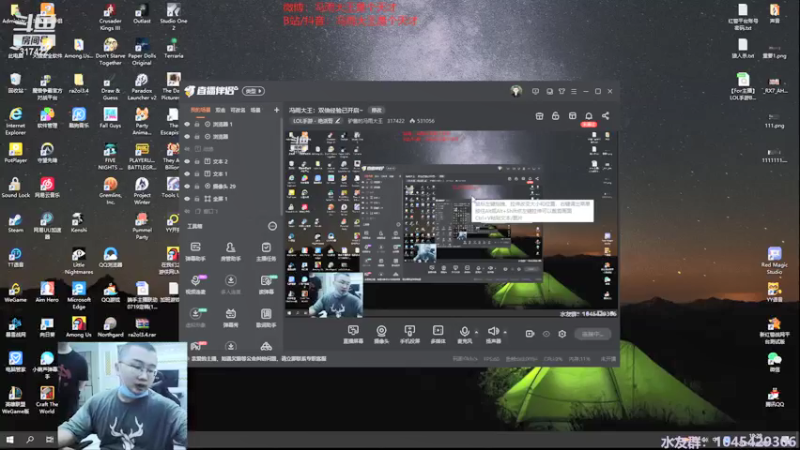Expand the speaker options arrow
The image size is (800, 450).
[505, 332]
